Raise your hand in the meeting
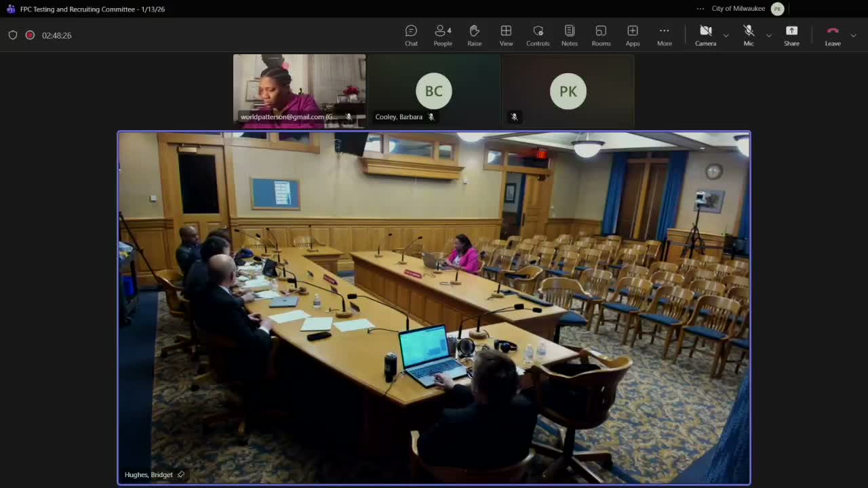 474,35
